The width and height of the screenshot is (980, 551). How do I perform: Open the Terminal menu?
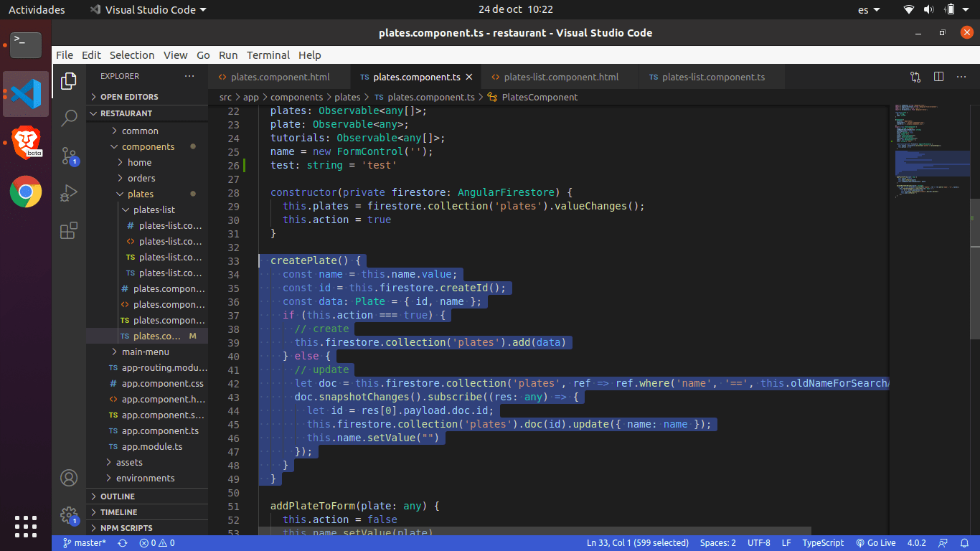click(x=268, y=55)
